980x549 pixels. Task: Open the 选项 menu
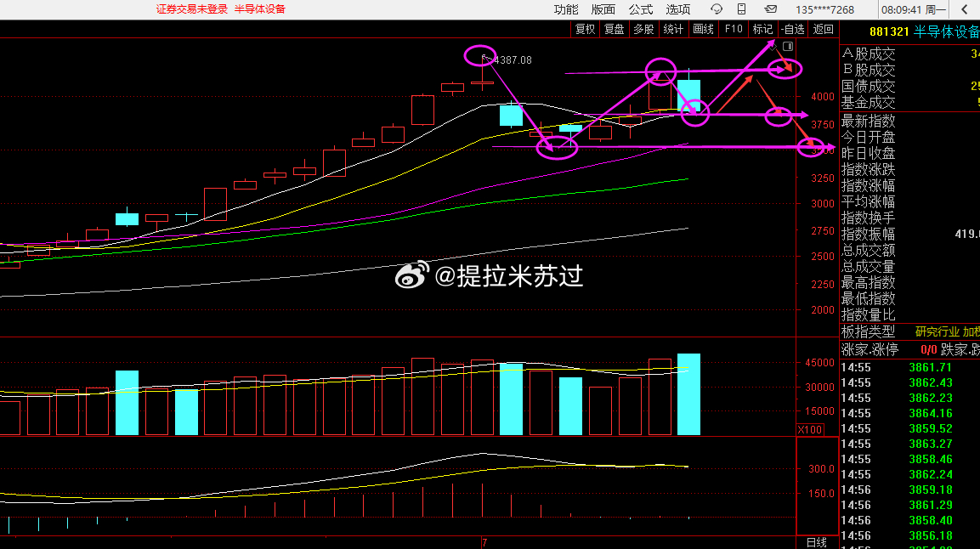point(678,9)
